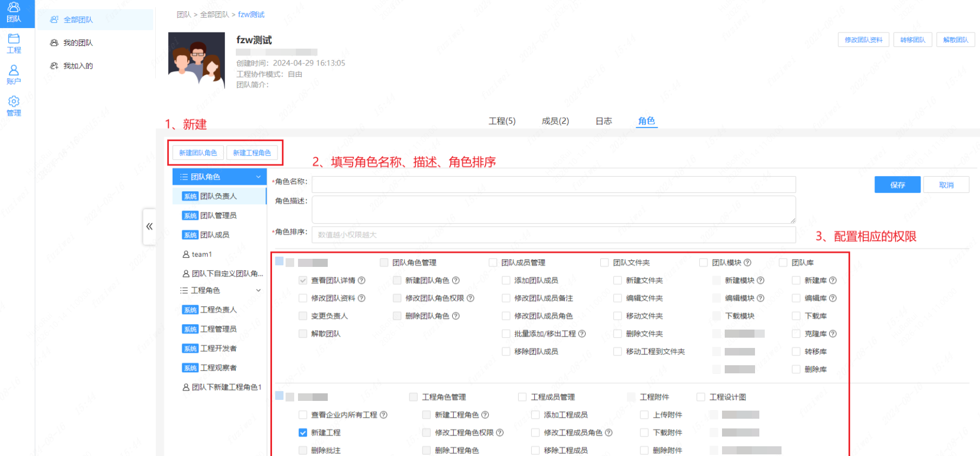Click help icon beside 查看企业内所有工程

tap(383, 415)
